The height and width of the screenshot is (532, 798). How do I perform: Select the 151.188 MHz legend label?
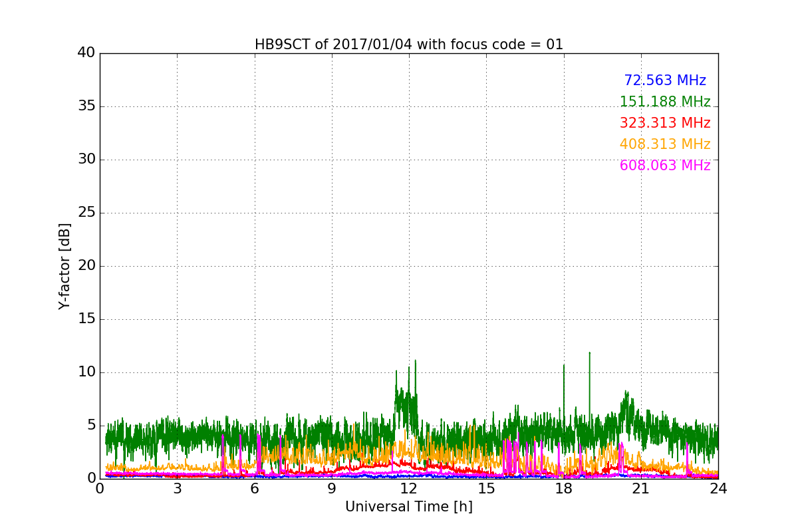[665, 102]
